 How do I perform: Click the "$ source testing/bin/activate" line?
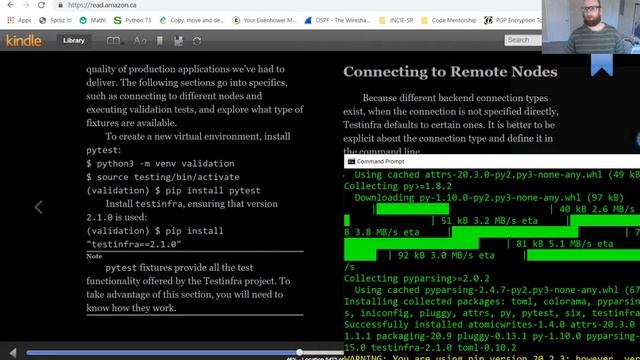tap(163, 177)
